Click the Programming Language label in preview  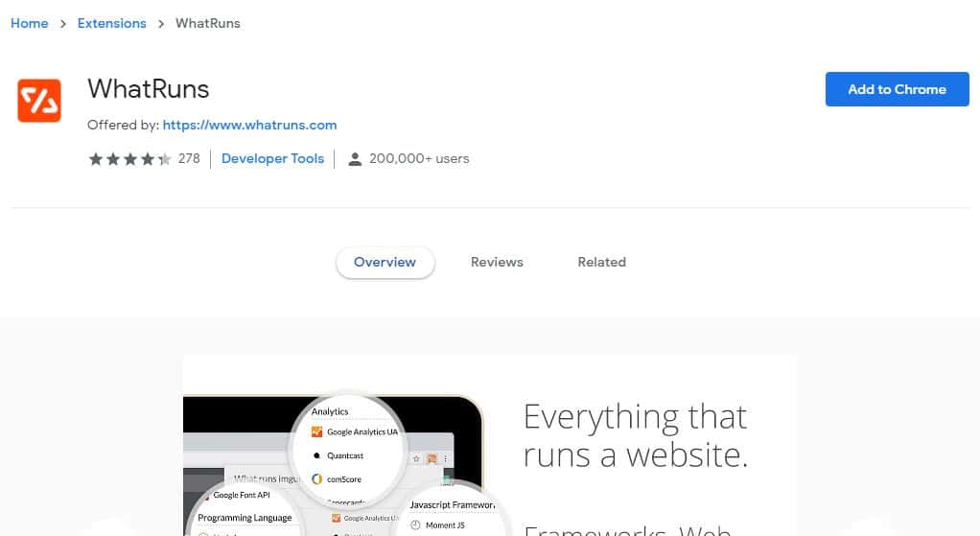pyautogui.click(x=245, y=518)
